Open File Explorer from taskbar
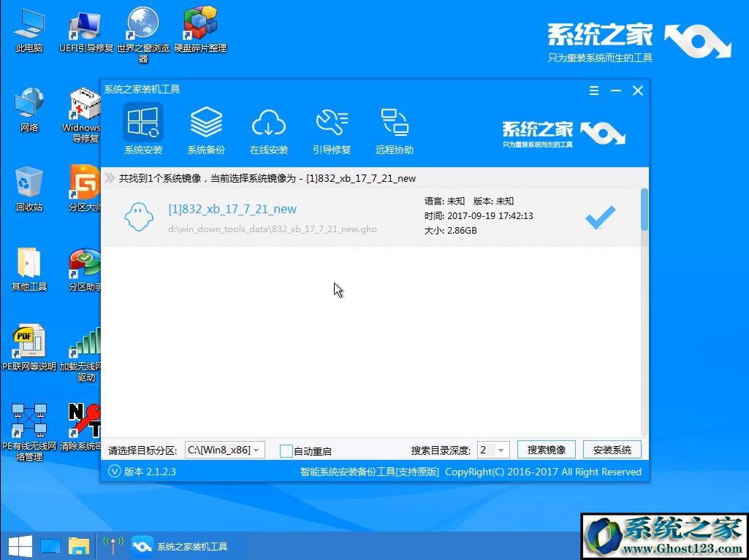Image resolution: width=749 pixels, height=560 pixels. [x=79, y=546]
